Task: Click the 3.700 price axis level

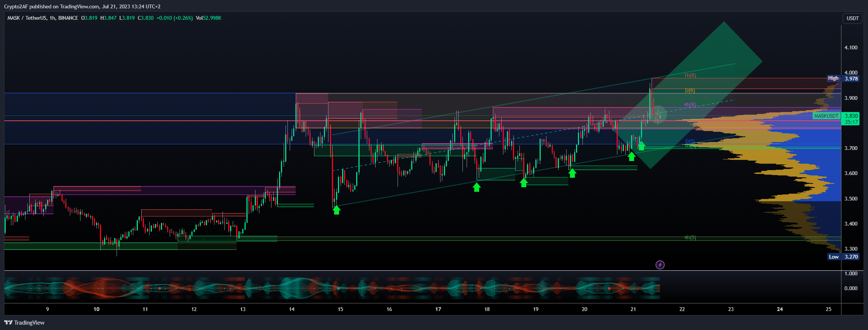Action: pyautogui.click(x=851, y=148)
